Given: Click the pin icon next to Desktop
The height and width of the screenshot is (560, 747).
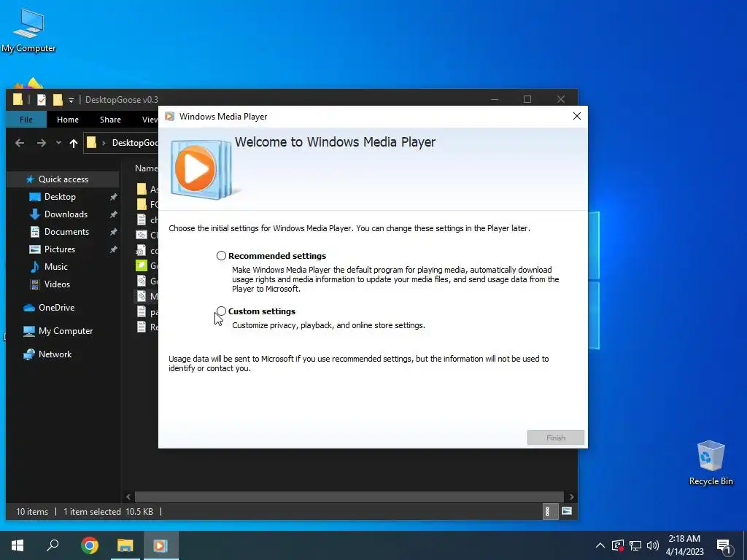Looking at the screenshot, I should point(113,197).
